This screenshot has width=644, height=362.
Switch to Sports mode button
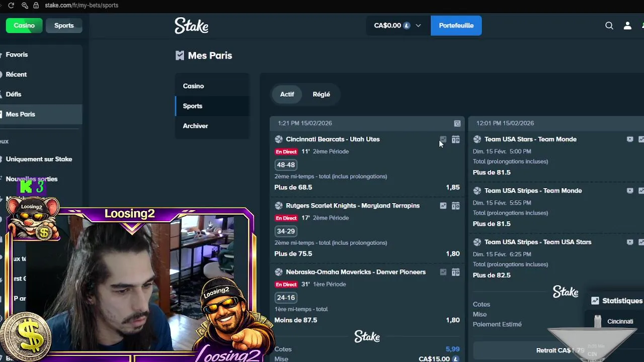click(64, 26)
